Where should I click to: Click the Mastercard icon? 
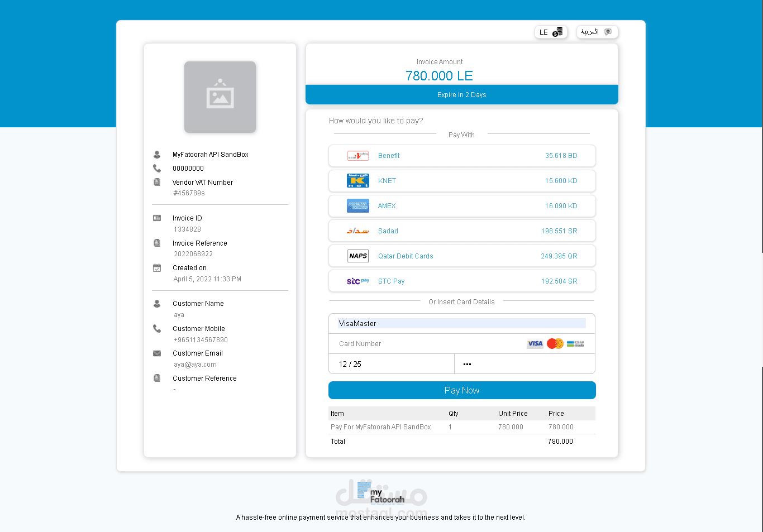coord(555,344)
